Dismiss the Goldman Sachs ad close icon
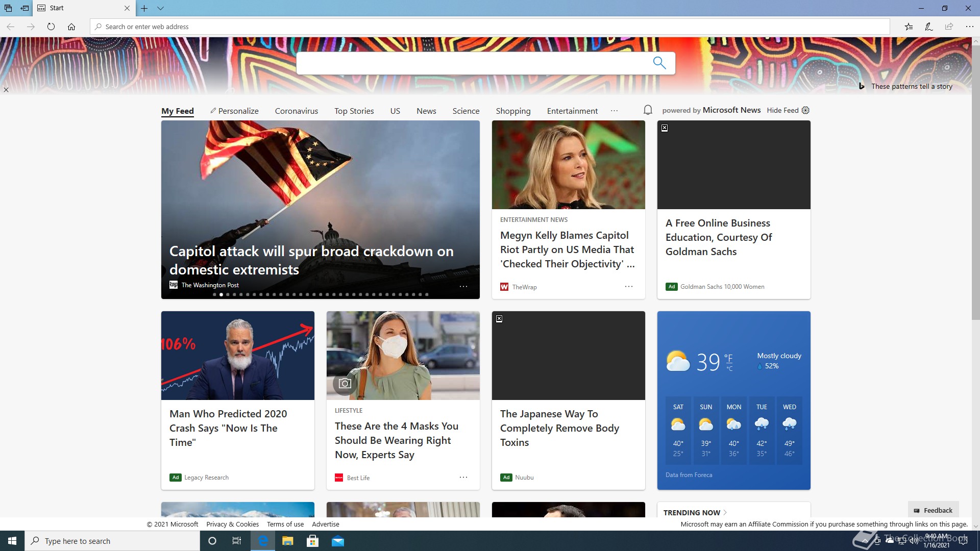Screen dimensions: 980x551 [665, 128]
